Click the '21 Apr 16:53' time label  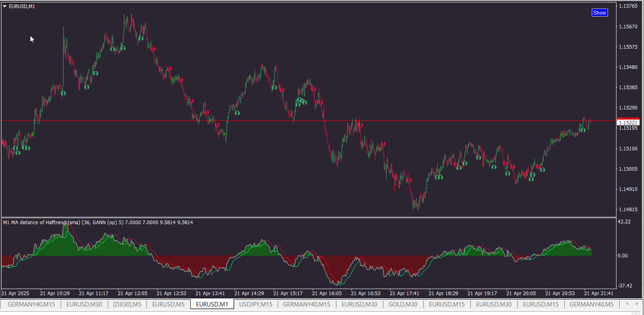pos(366,293)
